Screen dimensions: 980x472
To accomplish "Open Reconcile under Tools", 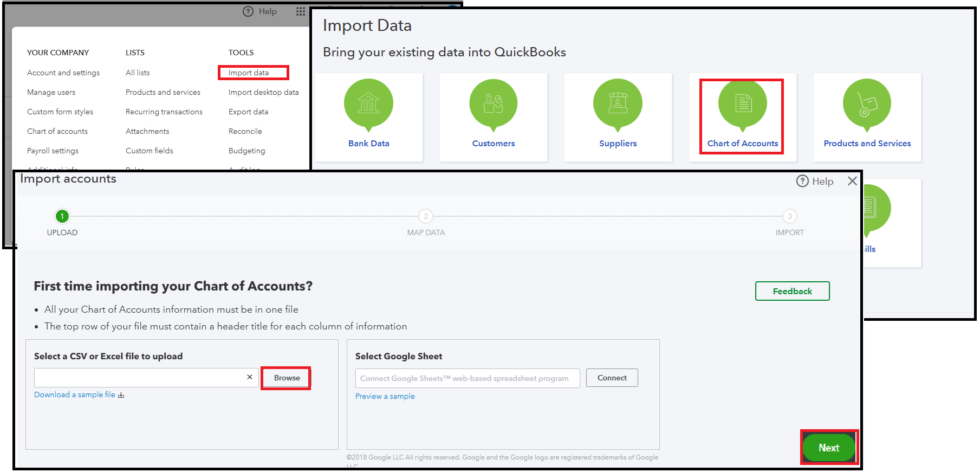I will coord(245,131).
